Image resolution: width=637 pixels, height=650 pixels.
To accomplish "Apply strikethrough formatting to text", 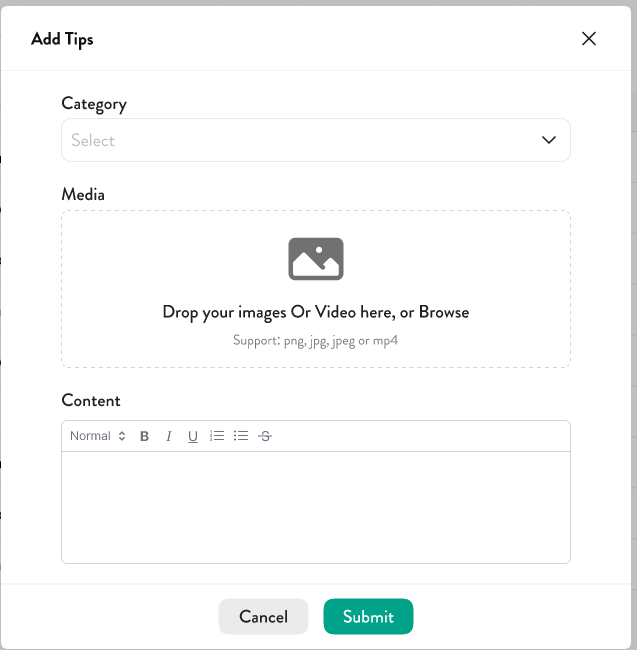I will pyautogui.click(x=265, y=436).
